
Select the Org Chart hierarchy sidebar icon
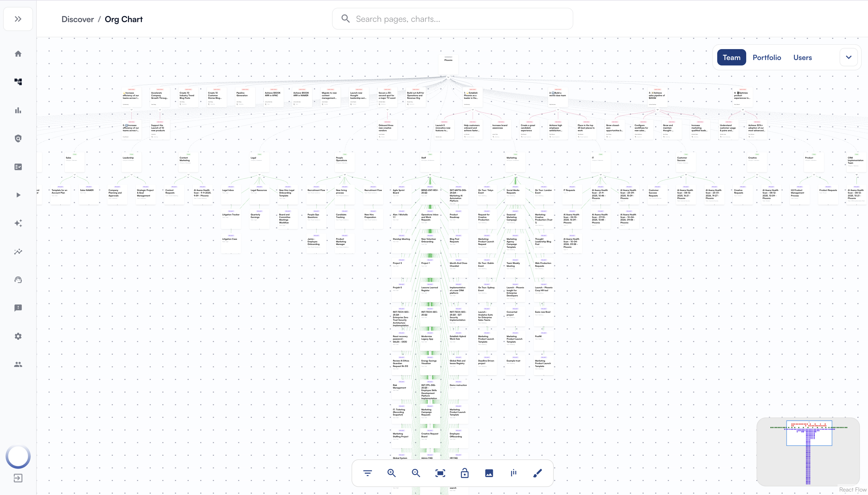click(x=18, y=82)
